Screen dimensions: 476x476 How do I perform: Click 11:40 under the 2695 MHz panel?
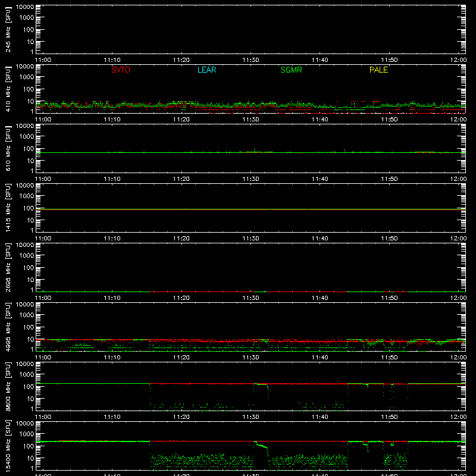coord(320,298)
